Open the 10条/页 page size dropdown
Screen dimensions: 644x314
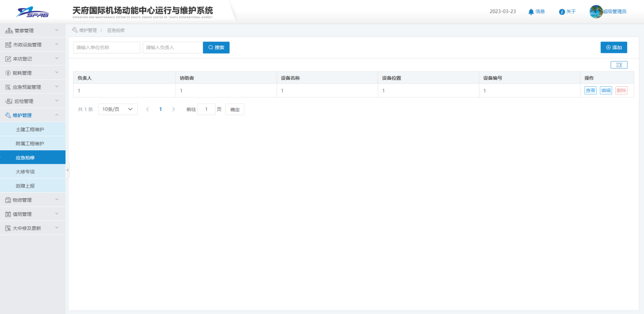118,109
